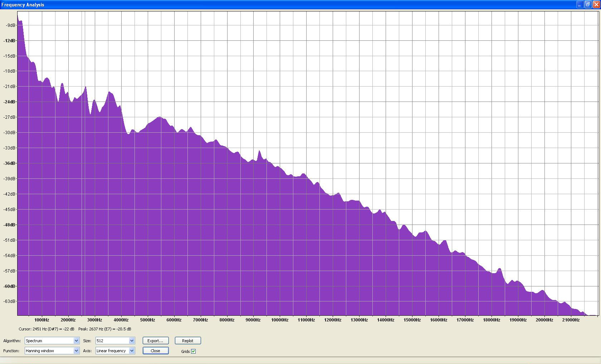Click the Function: label
Image resolution: width=601 pixels, height=364 pixels.
tap(11, 351)
